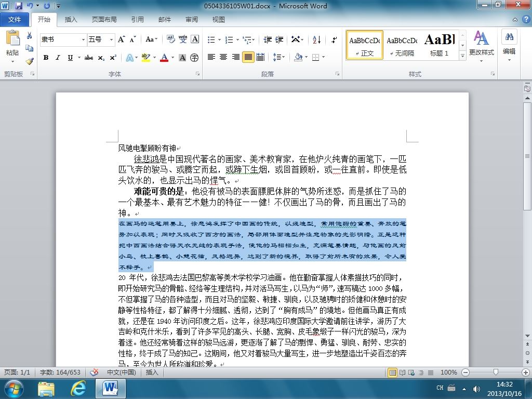532x399 pixels.
Task: Switch to Draft view
Action: (x=431, y=373)
